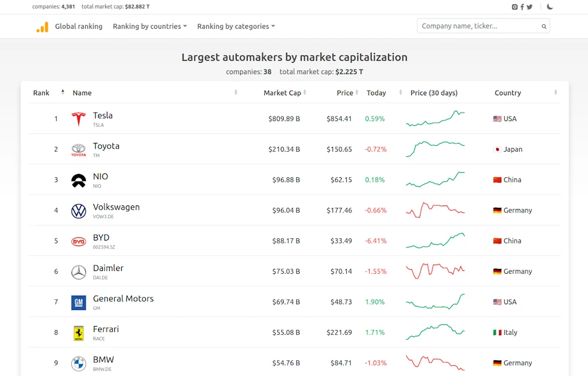The image size is (588, 376).
Task: Open Instagram via the top-bar icon
Action: pyautogui.click(x=515, y=6)
